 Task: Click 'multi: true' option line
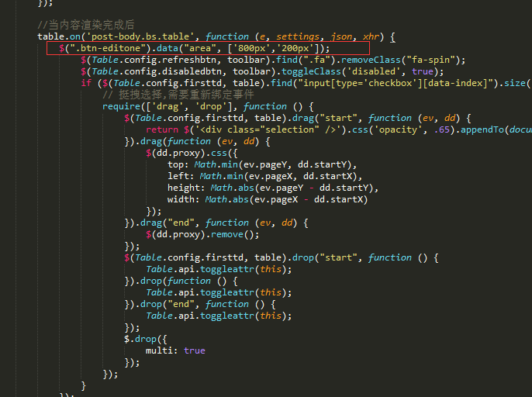175,350
